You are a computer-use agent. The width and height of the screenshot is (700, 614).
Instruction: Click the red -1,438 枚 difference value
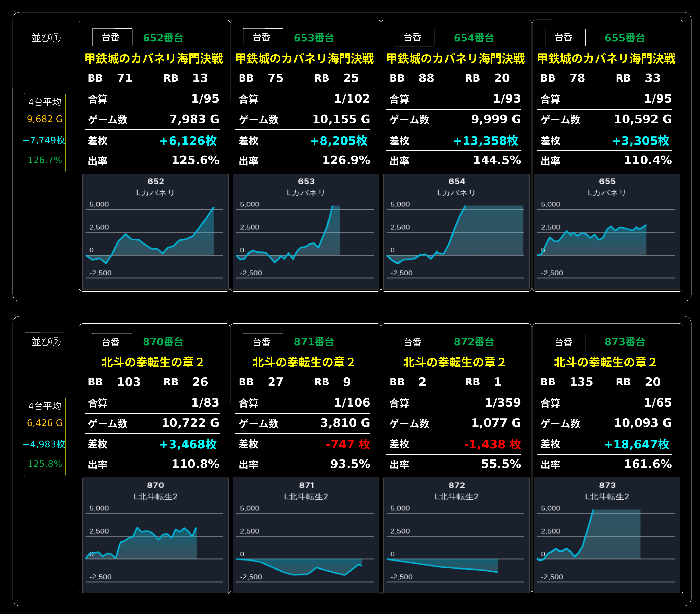492,444
